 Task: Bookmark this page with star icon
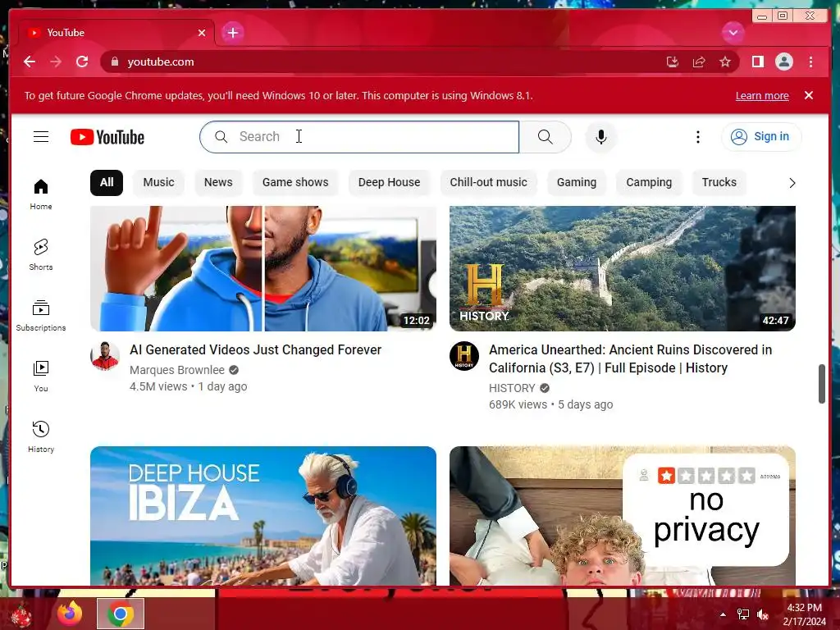click(725, 62)
